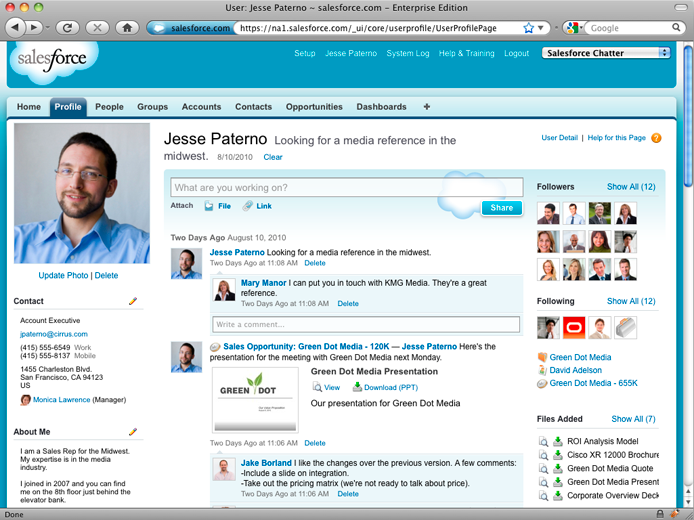Open the search engine selector dropdown
694x520 pixels.
point(574,28)
